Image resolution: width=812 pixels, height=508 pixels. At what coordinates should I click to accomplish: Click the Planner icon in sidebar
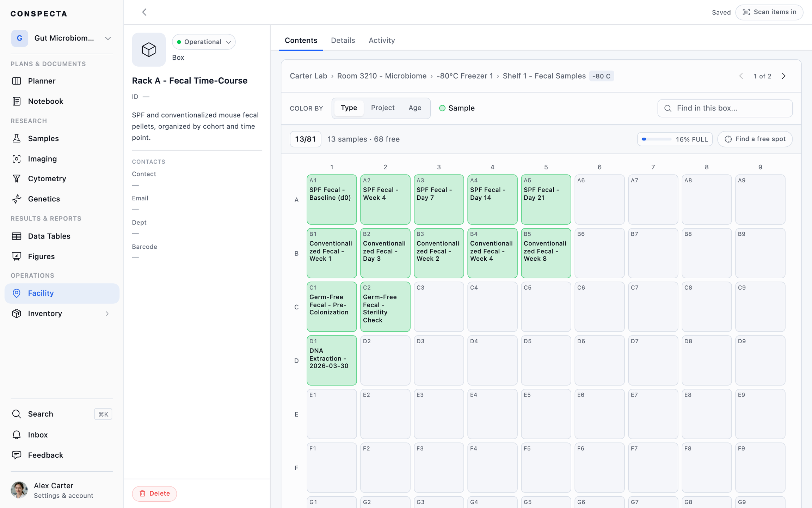[17, 81]
